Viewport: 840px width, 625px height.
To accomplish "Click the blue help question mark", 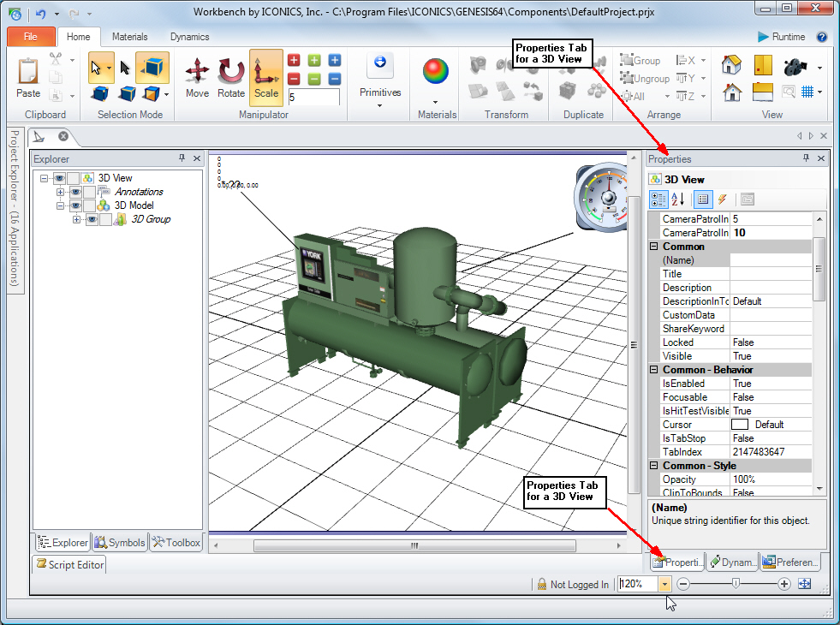I will point(822,37).
